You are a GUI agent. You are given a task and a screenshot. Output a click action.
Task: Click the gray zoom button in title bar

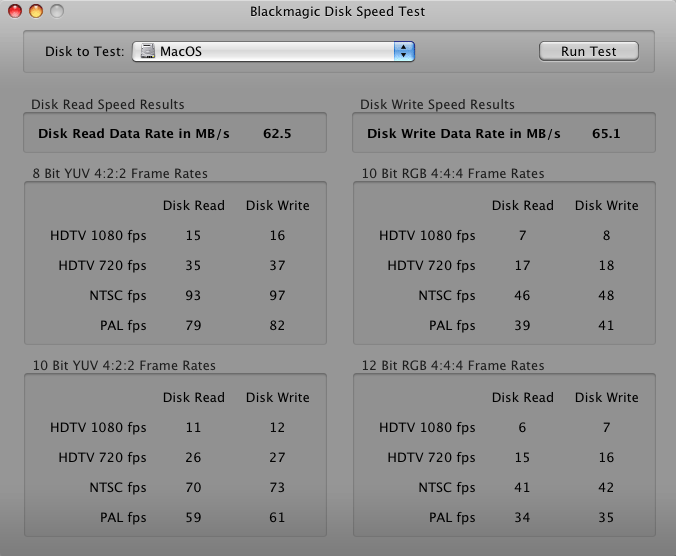click(56, 12)
